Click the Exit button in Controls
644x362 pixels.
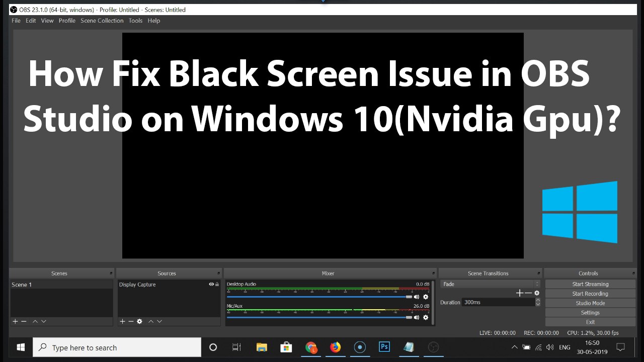[x=590, y=322]
